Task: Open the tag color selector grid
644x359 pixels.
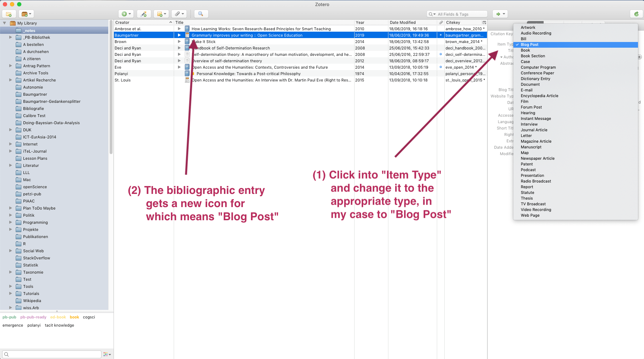Action: (x=106, y=354)
